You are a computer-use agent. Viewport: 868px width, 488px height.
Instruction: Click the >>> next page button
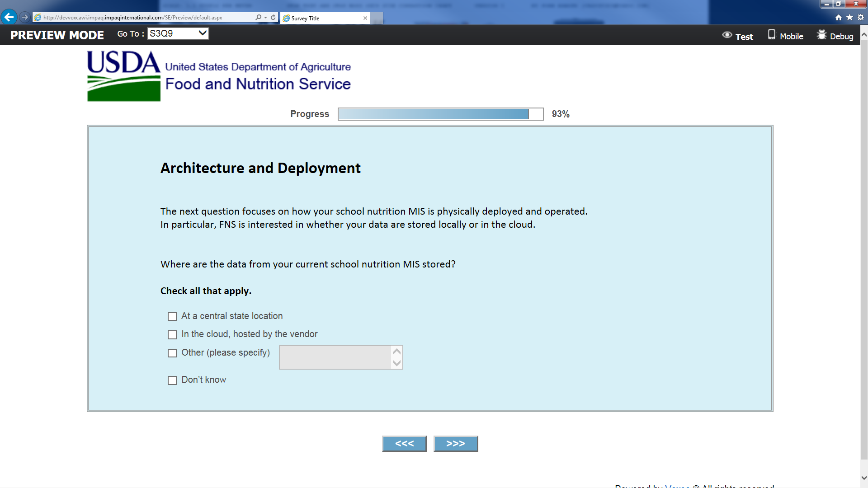pyautogui.click(x=455, y=444)
